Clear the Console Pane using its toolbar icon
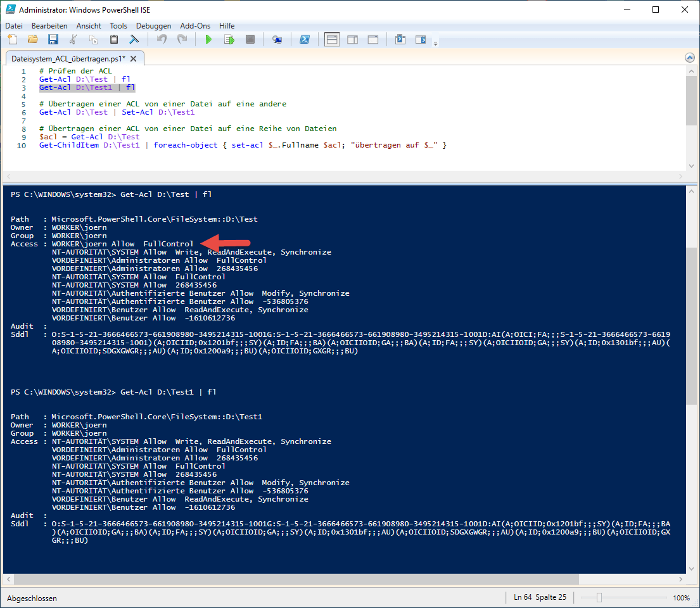The width and height of the screenshot is (700, 608). (x=134, y=39)
